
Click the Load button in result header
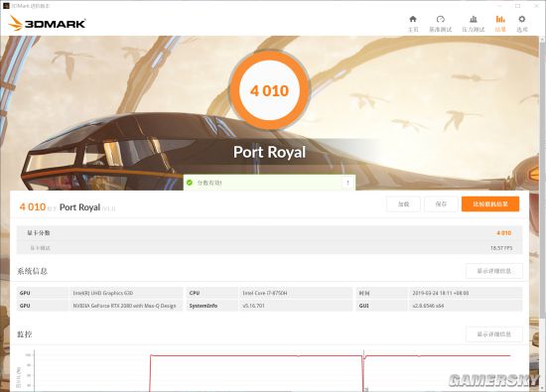[x=403, y=204]
